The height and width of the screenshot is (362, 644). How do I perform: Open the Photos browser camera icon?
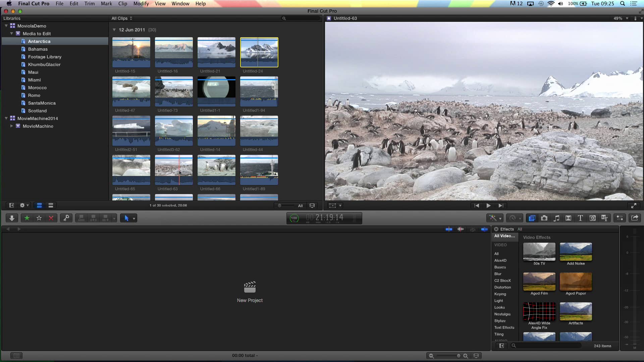click(544, 218)
